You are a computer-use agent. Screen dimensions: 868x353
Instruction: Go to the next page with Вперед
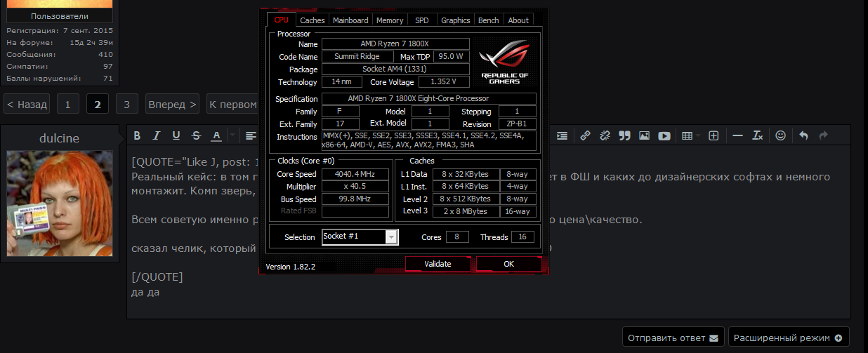pos(172,105)
